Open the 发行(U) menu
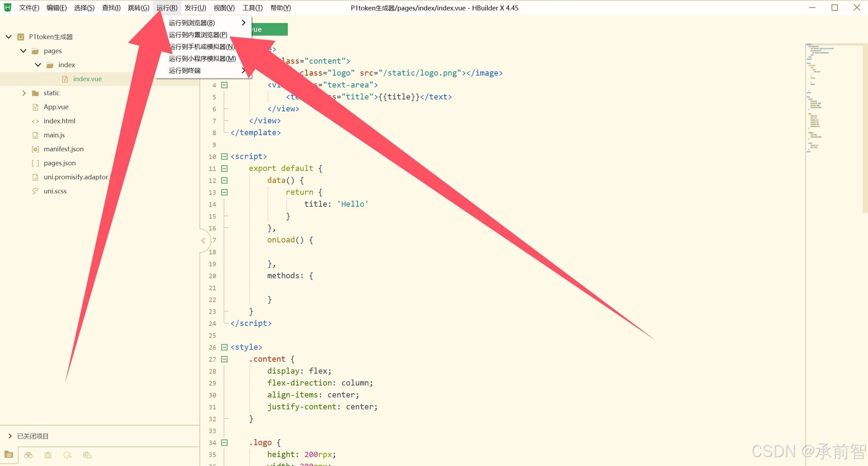868x466 pixels. (195, 8)
